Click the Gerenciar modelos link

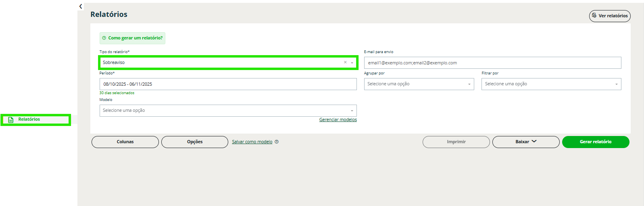click(338, 120)
